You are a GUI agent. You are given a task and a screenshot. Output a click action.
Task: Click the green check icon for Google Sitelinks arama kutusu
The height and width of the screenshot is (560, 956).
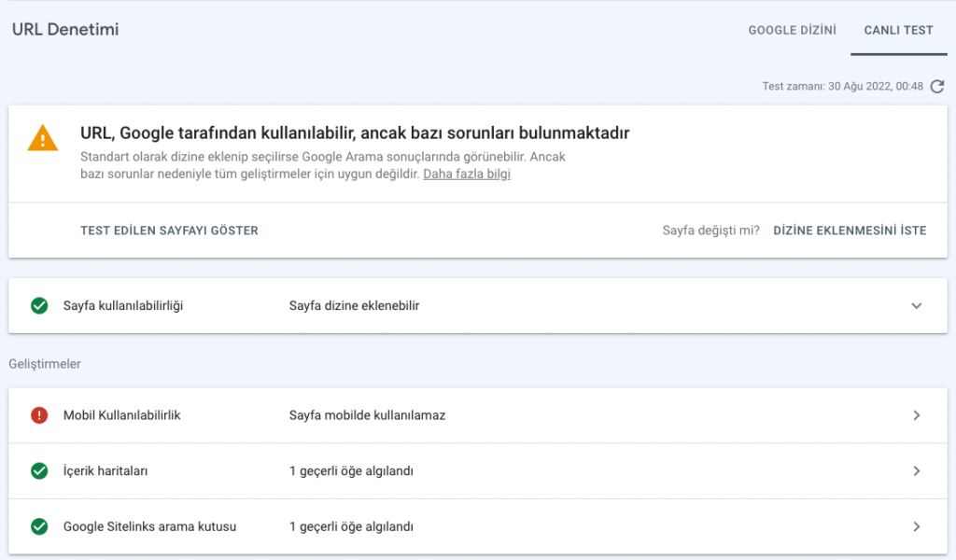(x=39, y=526)
